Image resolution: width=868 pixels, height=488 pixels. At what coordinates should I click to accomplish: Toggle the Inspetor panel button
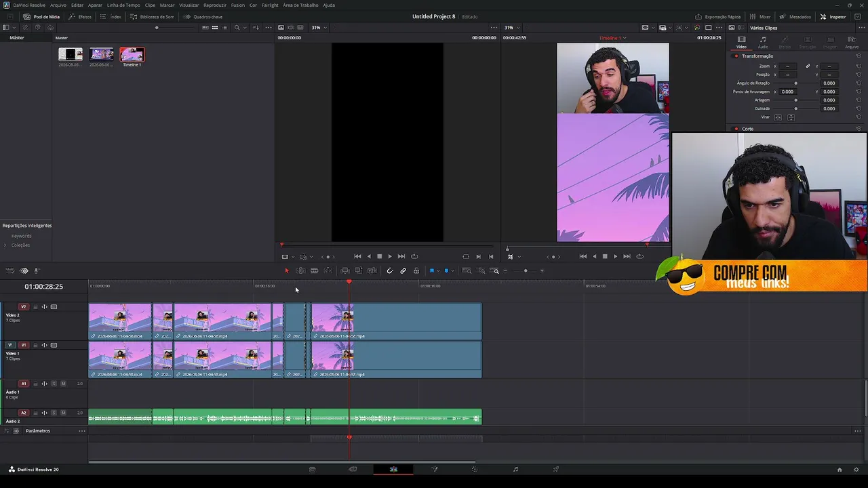click(x=833, y=17)
